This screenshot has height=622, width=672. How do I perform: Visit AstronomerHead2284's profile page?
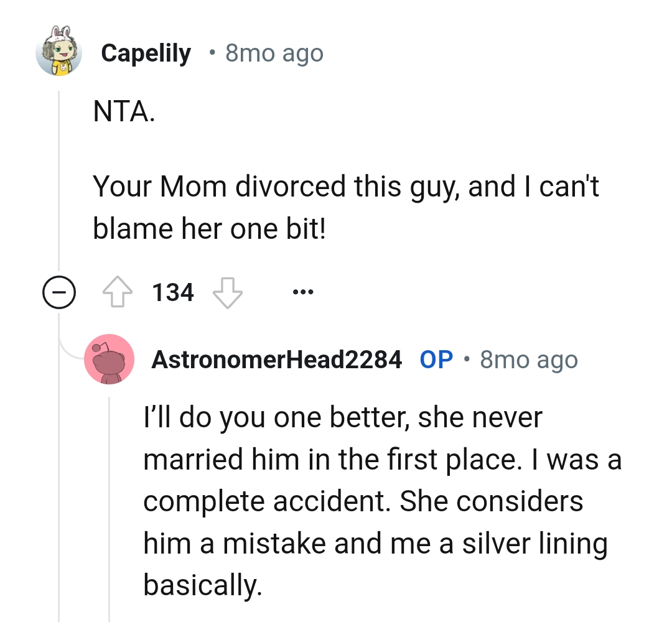276,360
